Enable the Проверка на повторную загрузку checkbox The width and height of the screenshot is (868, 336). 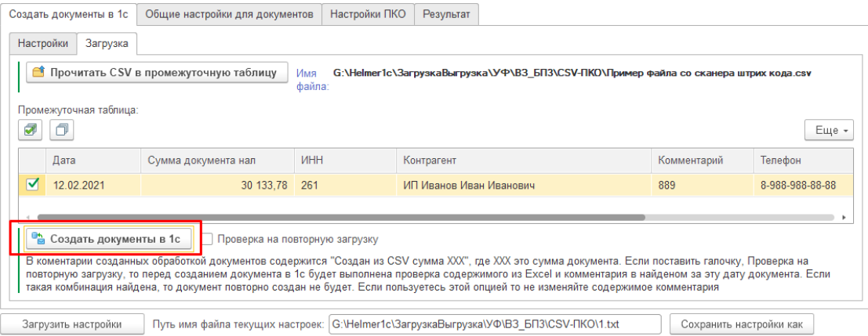tap(207, 240)
